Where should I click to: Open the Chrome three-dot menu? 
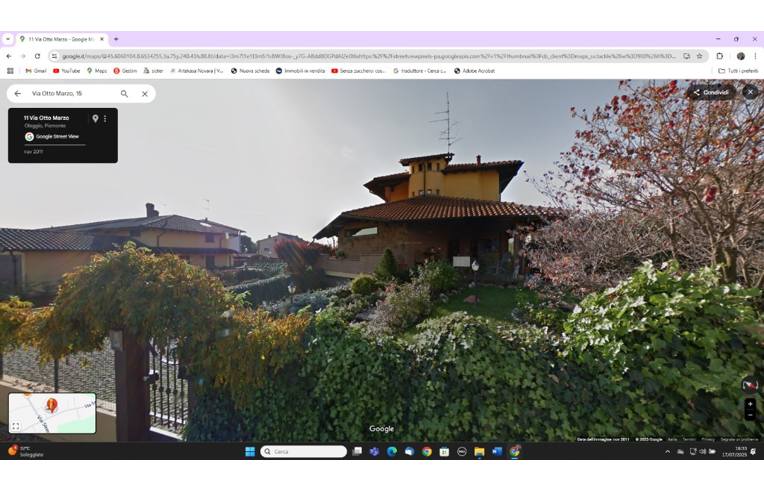click(x=756, y=56)
